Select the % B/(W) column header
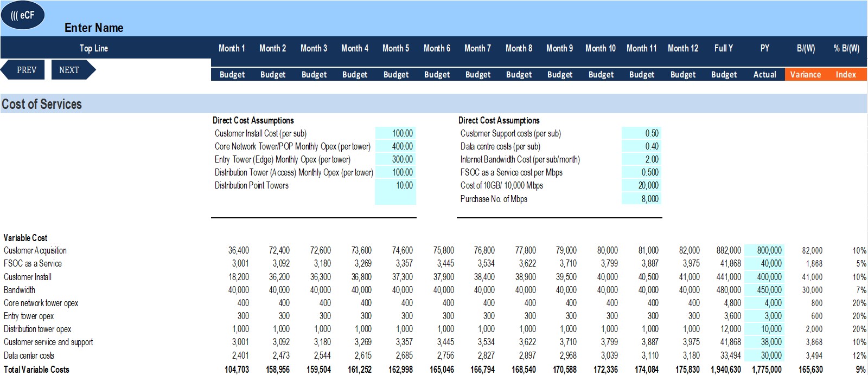 [846, 48]
